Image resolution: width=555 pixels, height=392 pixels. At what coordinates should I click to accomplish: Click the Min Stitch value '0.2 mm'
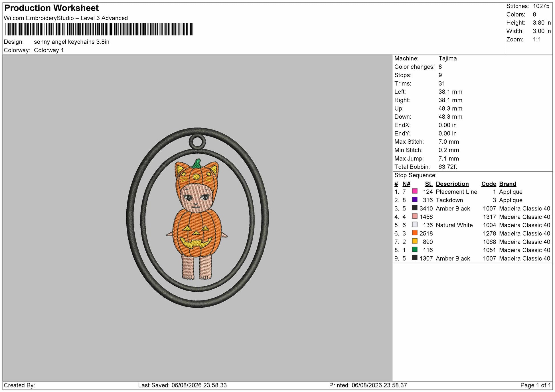[449, 150]
